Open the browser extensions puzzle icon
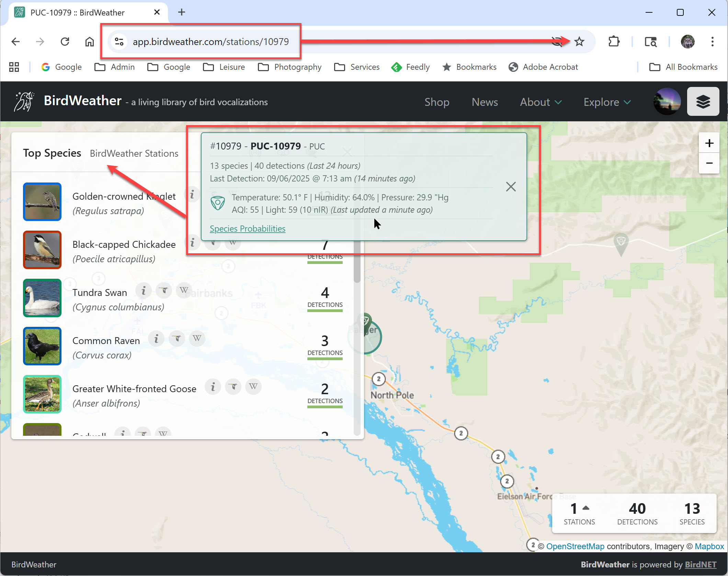The image size is (728, 576). tap(614, 42)
